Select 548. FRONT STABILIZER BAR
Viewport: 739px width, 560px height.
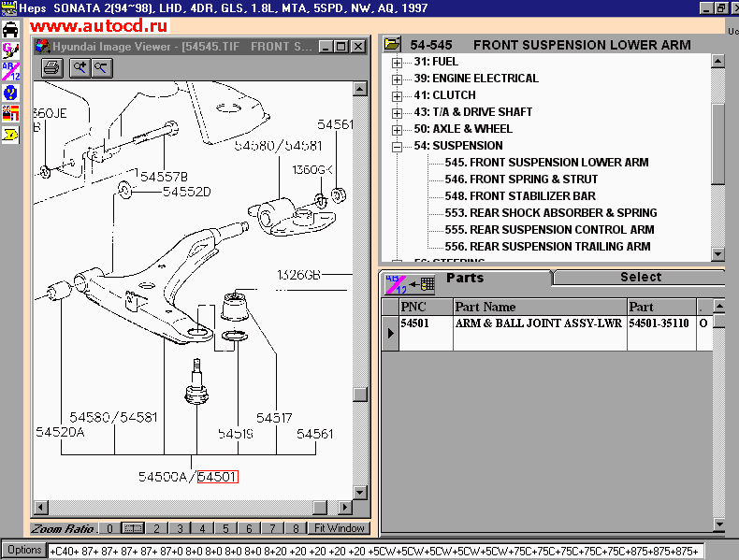click(520, 196)
